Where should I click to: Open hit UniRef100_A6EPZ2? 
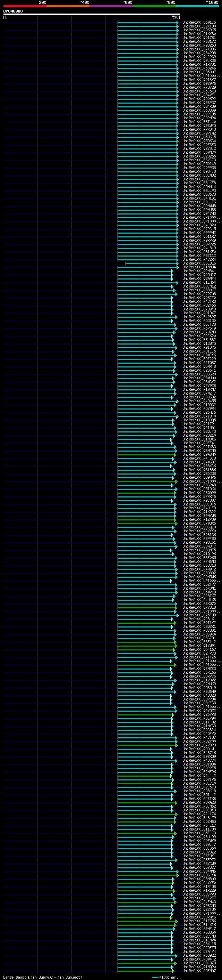coord(199,860)
